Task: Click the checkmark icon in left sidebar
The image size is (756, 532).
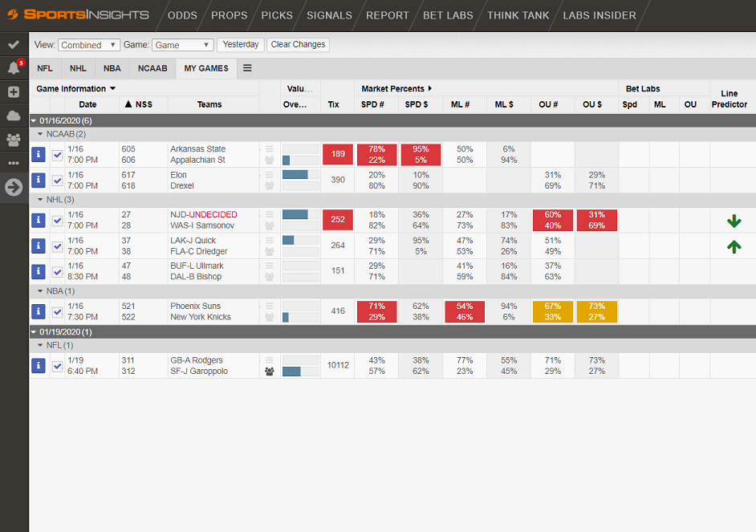Action: 14,44
